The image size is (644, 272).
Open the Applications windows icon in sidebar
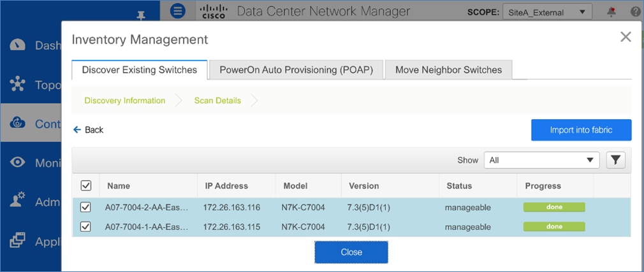18,240
